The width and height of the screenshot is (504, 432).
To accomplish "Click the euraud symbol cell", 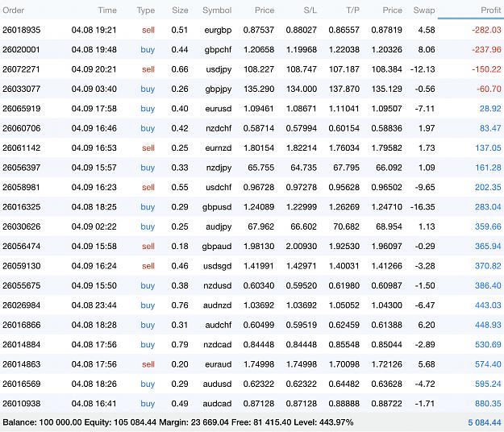I will 219,364.
